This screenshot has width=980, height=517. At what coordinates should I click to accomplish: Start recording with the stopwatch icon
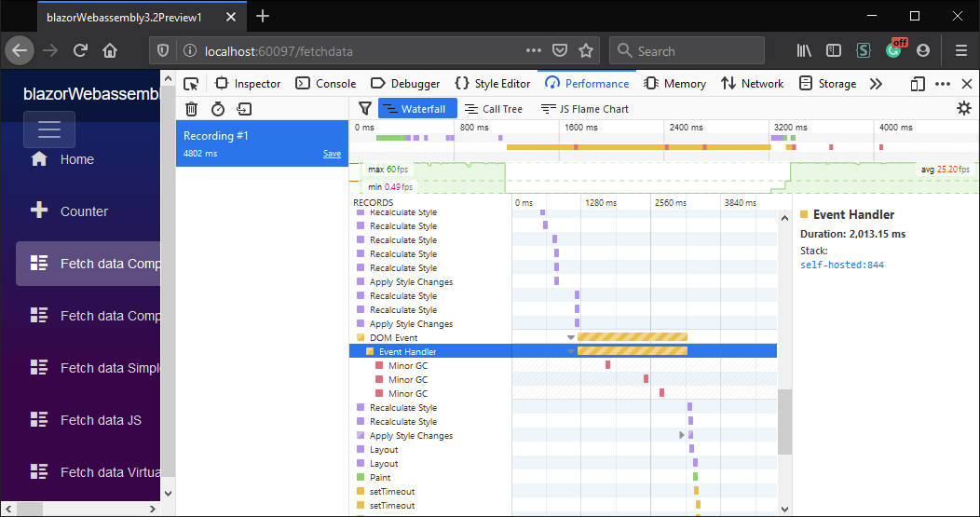click(x=217, y=109)
